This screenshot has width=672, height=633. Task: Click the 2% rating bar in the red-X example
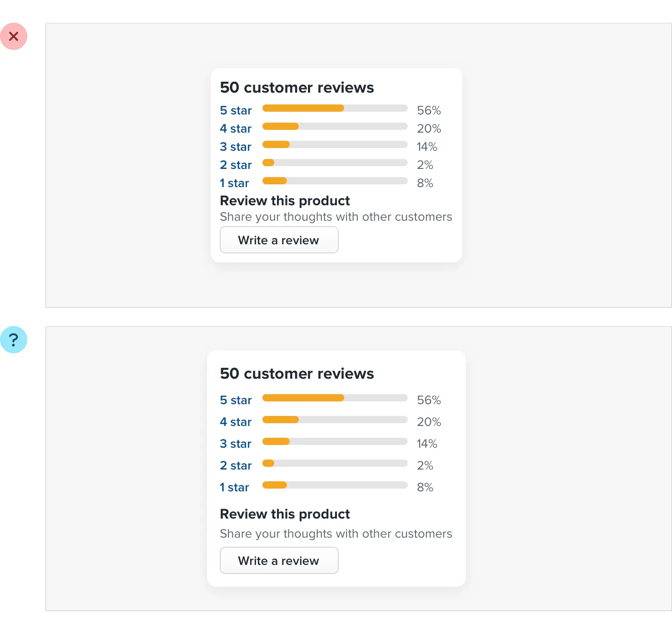[335, 163]
